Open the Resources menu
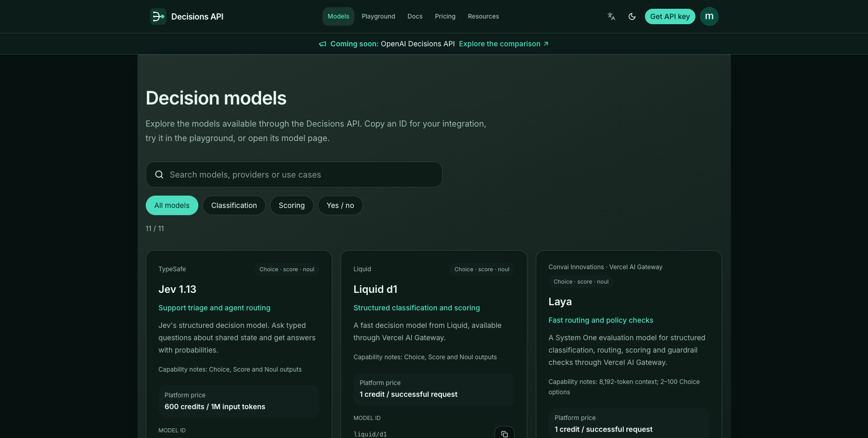 pos(483,16)
